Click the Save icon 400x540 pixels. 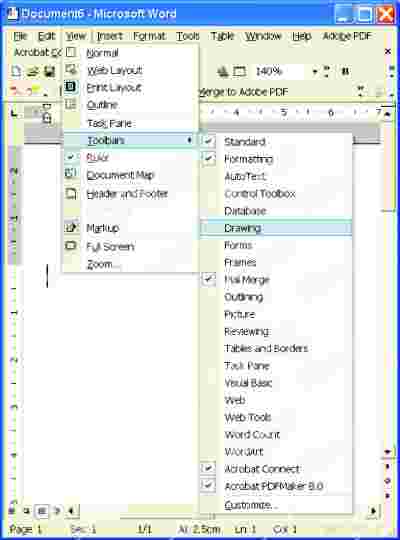pyautogui.click(x=50, y=71)
